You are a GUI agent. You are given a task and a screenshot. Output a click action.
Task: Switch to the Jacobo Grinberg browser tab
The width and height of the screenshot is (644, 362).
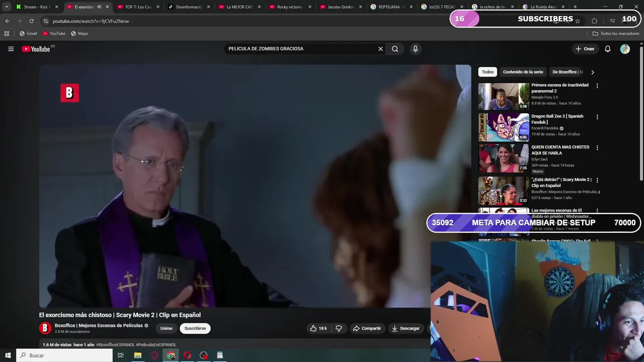pos(341,7)
